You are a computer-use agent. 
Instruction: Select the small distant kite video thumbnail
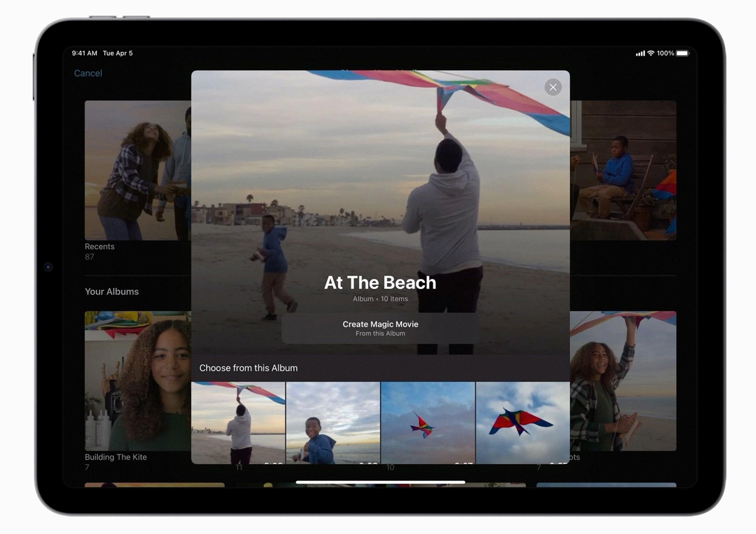(x=428, y=423)
